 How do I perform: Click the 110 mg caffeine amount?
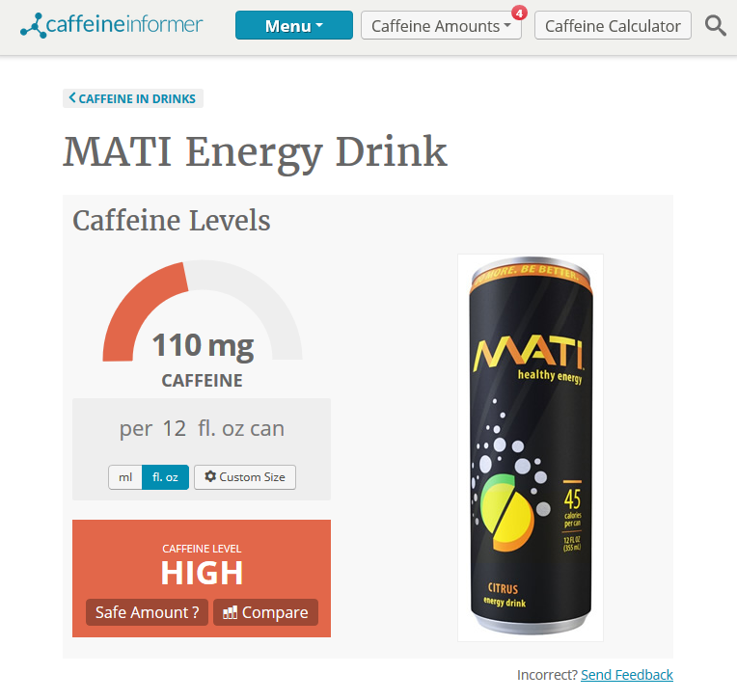(203, 346)
